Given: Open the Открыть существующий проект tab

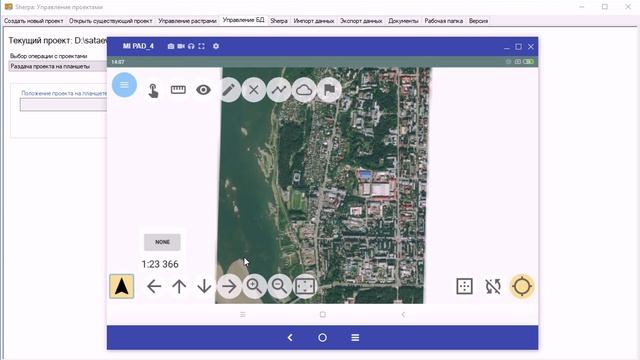Looking at the screenshot, I should tap(110, 21).
